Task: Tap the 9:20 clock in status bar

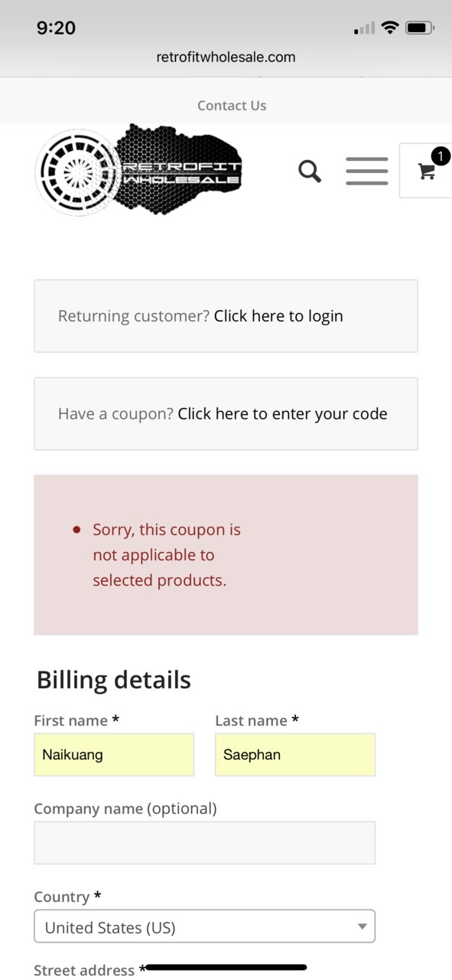Action: pyautogui.click(x=56, y=28)
